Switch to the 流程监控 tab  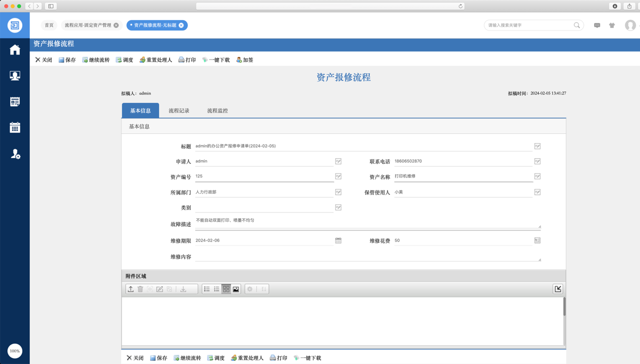217,111
